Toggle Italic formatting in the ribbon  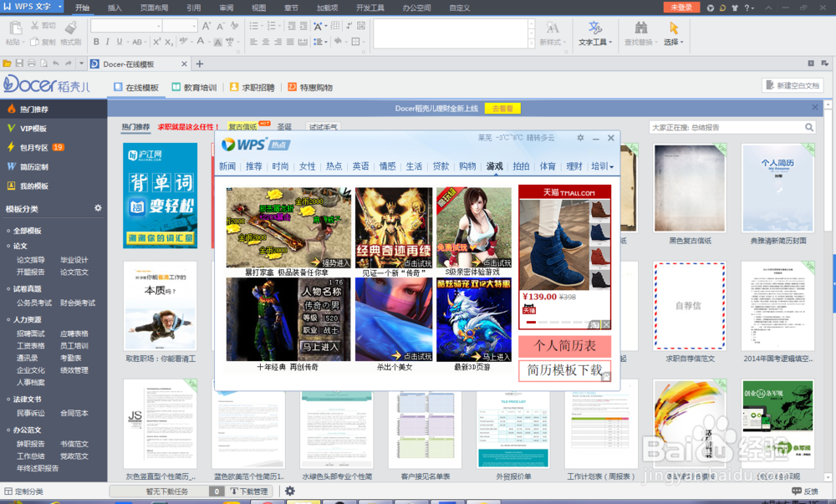(x=108, y=42)
